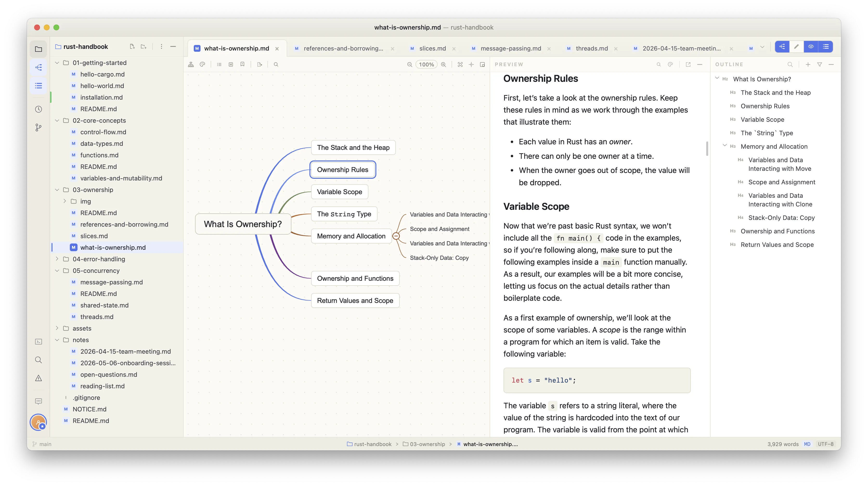Open the user account avatar
The height and width of the screenshot is (486, 868).
click(39, 422)
